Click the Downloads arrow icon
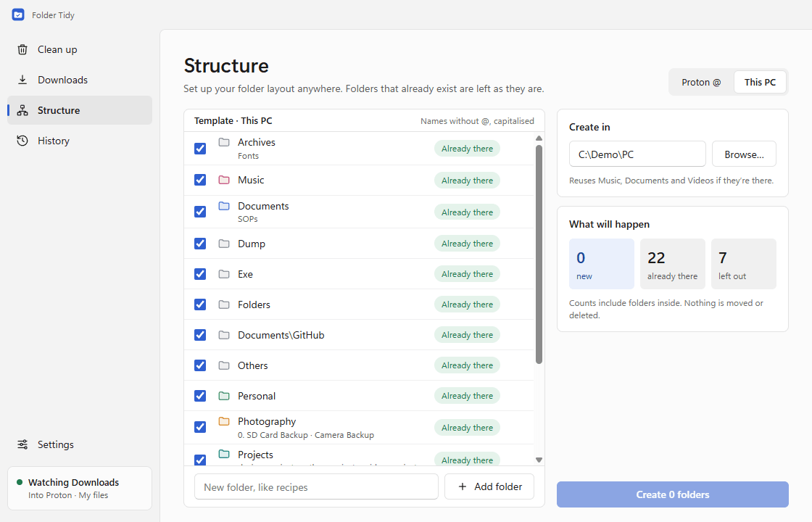Screen dimensions: 812x522 click(x=22, y=80)
